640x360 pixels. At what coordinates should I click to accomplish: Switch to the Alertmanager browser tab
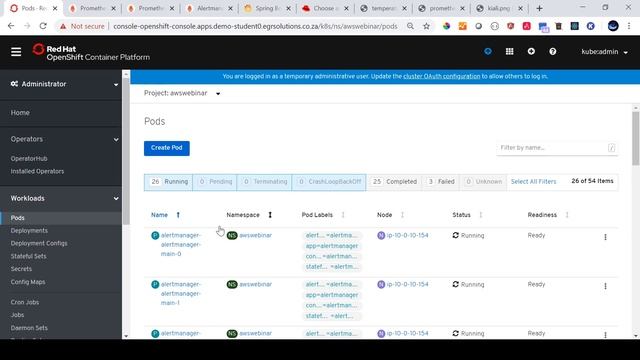point(210,8)
